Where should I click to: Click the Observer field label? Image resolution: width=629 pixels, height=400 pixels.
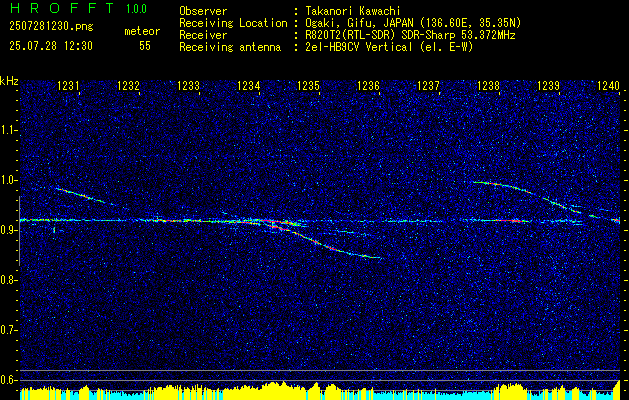pyautogui.click(x=203, y=11)
